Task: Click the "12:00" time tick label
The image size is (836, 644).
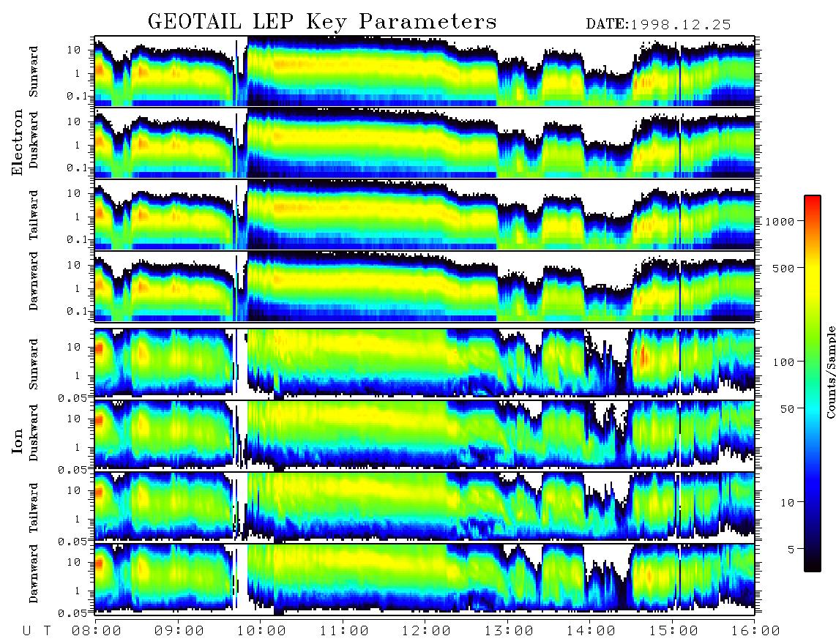Action: point(426,631)
